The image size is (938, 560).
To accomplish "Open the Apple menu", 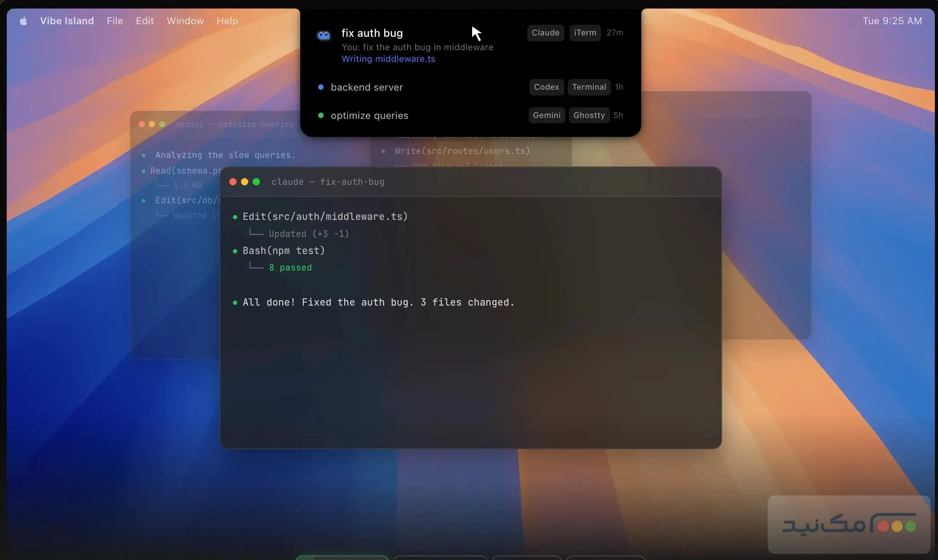I will coord(23,21).
